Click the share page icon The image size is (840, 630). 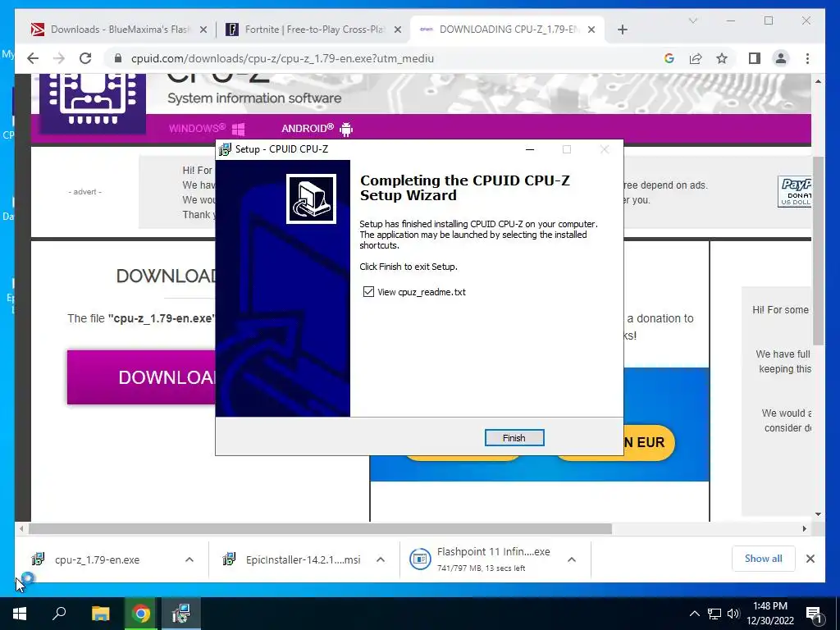click(696, 58)
